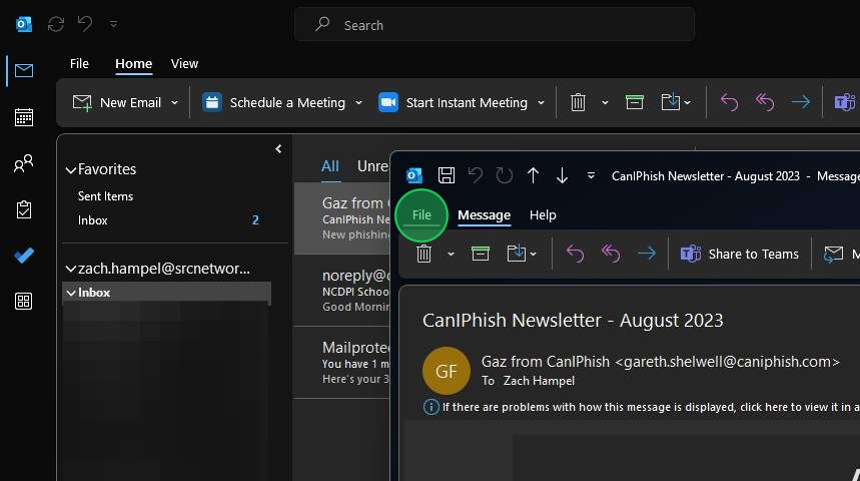The height and width of the screenshot is (481, 860).
Task: Go to Previous Item with up arrow
Action: (x=533, y=176)
